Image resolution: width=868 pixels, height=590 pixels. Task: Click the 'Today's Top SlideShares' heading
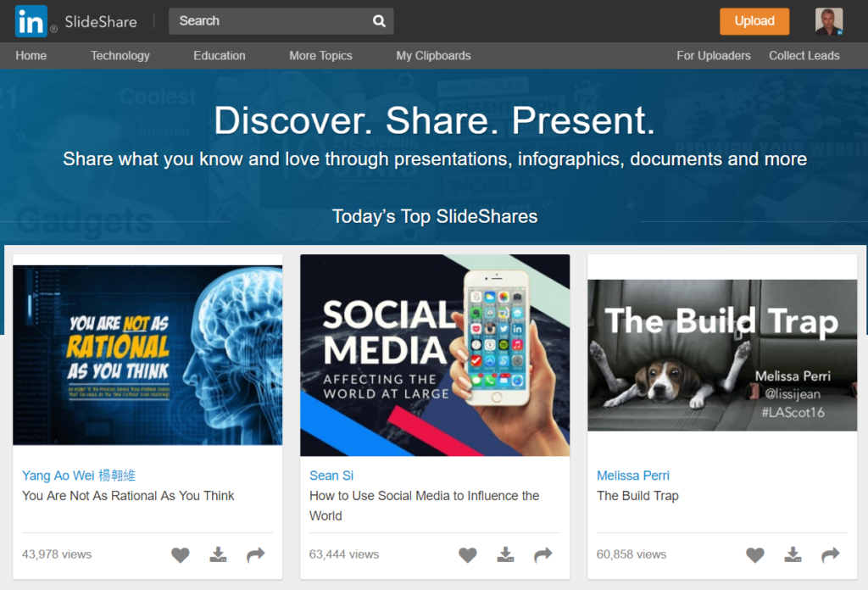[x=435, y=216]
